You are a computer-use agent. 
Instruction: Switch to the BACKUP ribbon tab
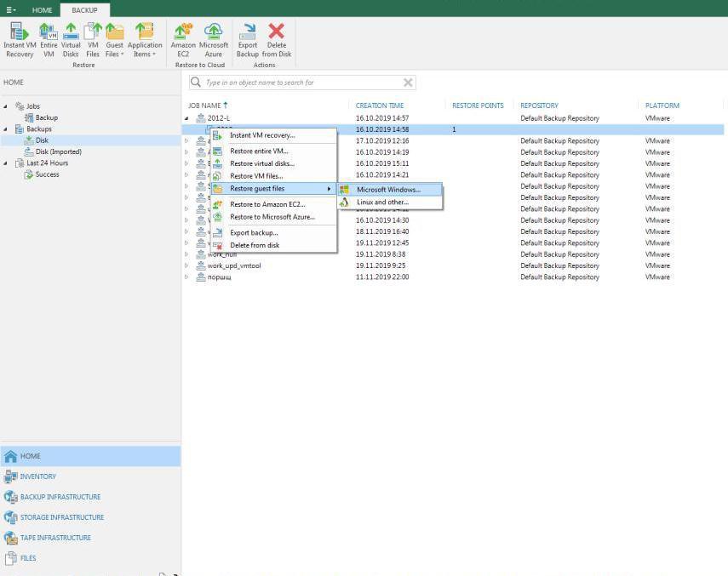(x=84, y=9)
